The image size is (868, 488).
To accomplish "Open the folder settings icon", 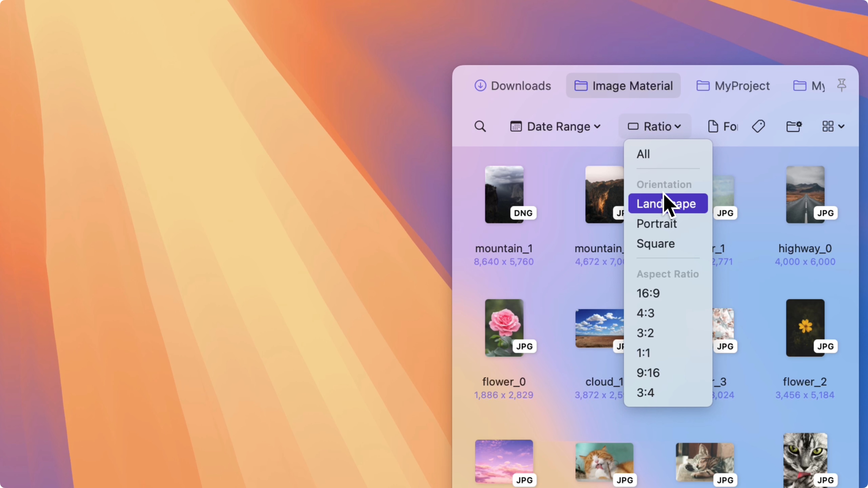I will 794,126.
